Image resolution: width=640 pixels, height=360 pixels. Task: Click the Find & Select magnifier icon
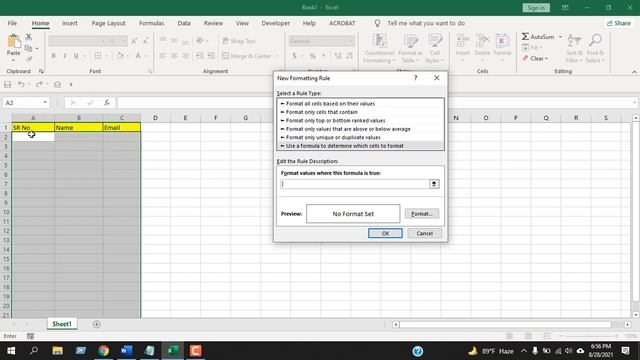595,41
